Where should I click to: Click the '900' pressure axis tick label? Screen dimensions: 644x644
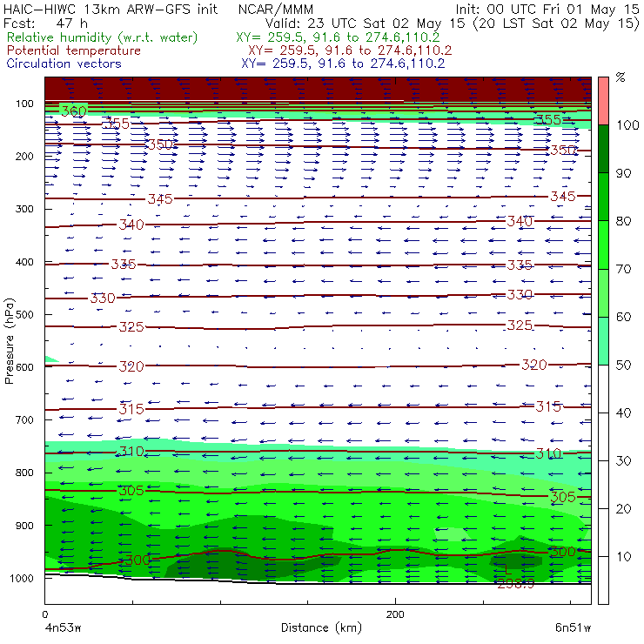(24, 526)
